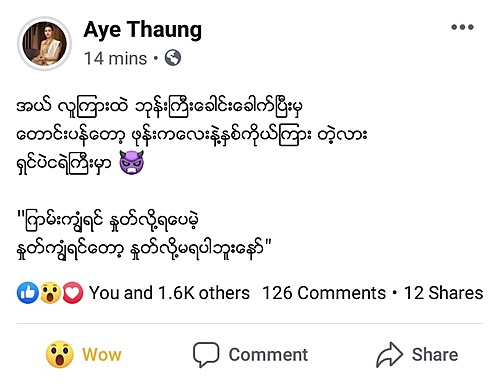The image size is (500, 385).
Task: Click the Comment button
Action: [250, 354]
